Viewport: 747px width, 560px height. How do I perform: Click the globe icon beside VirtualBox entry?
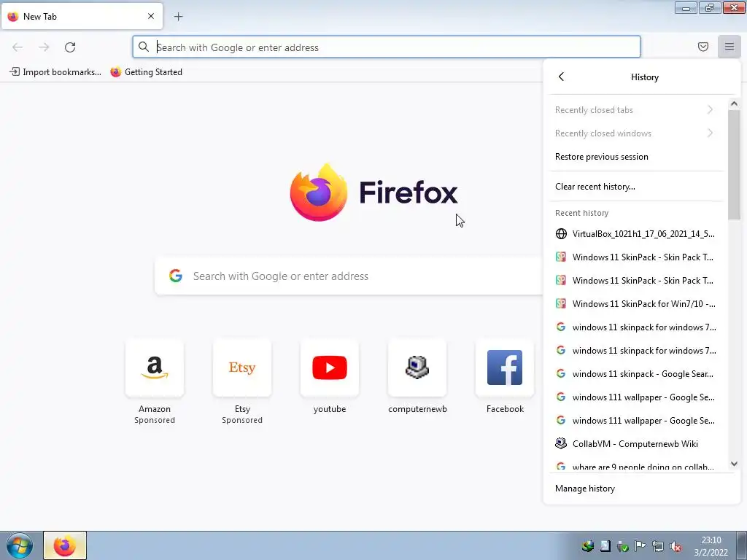click(561, 234)
